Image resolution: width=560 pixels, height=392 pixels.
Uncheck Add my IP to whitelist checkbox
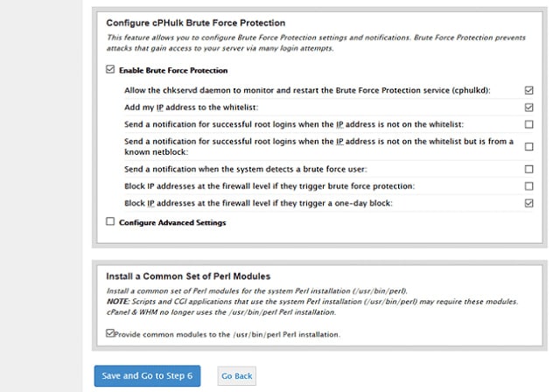tap(528, 107)
